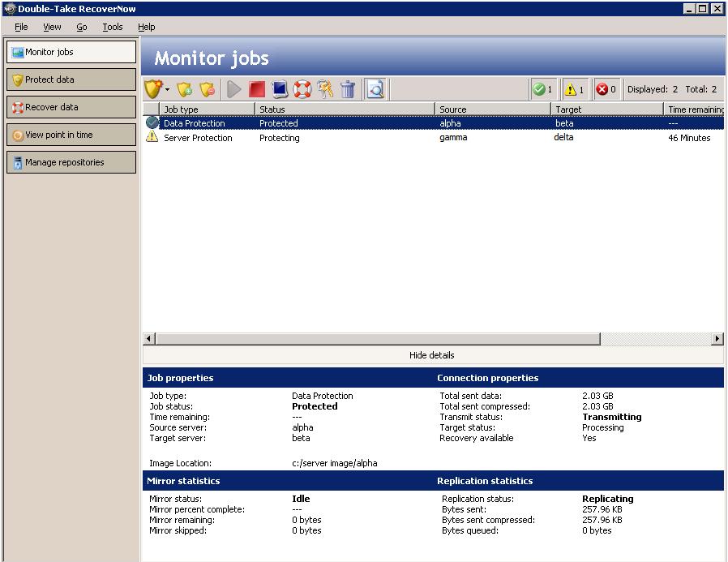Click the Replication statistics section header
The image size is (728, 562).
(x=485, y=481)
